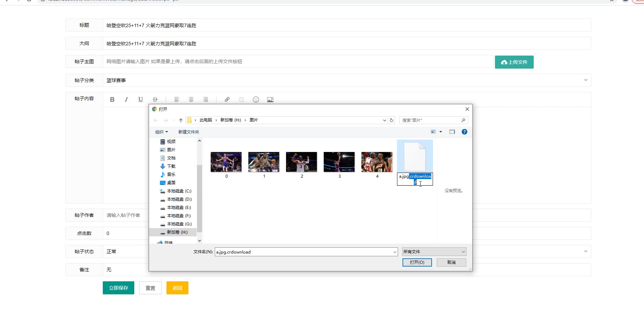
Task: Open 本地磁盘 (D:) drive
Action: click(179, 199)
